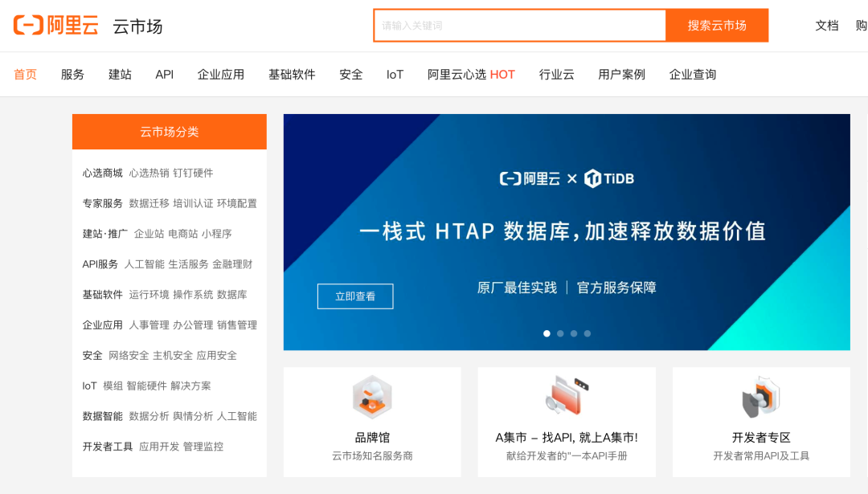This screenshot has height=494, width=868.
Task: Open the 企业应用 sidebar category
Action: click(102, 325)
